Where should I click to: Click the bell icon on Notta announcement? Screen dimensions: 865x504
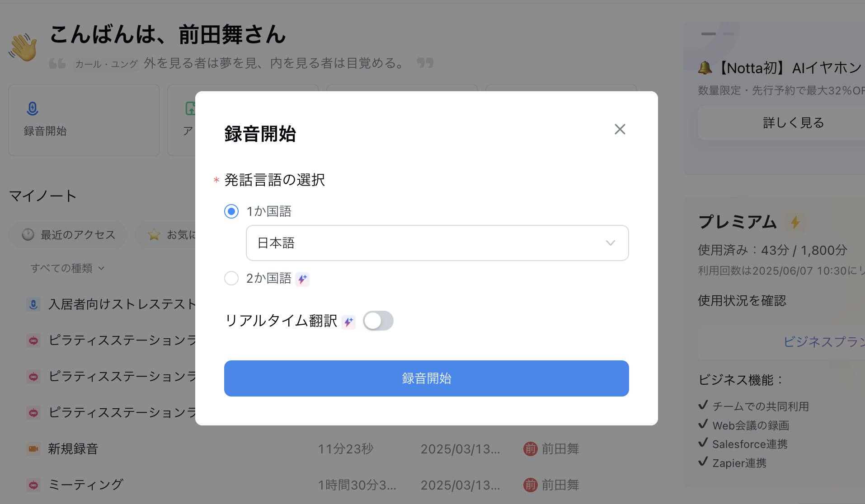point(705,68)
